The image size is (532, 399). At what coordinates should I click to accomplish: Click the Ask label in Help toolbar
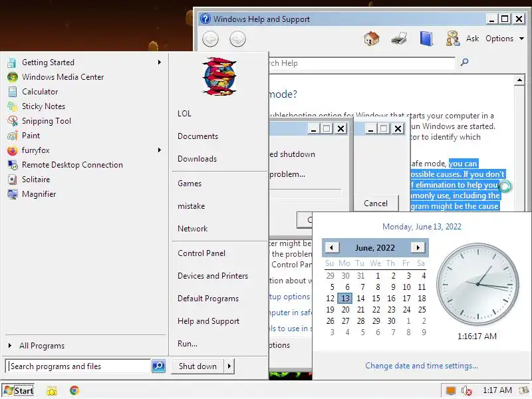pos(473,39)
